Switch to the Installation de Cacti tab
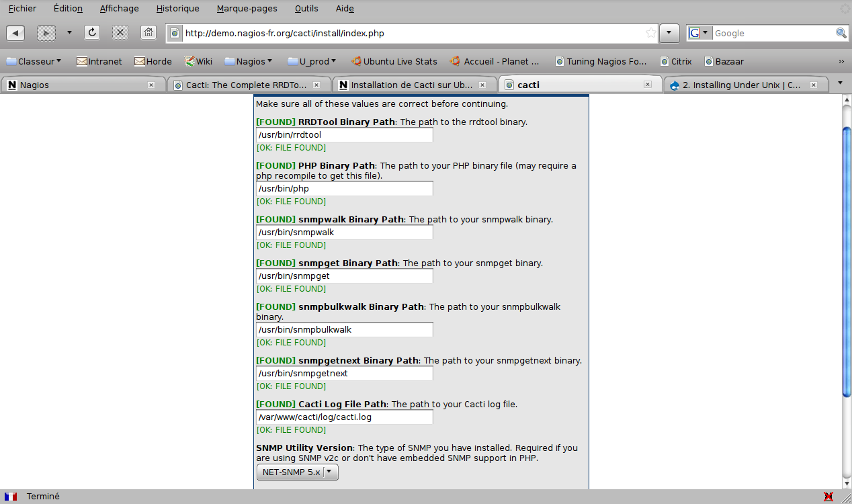Screen dimensions: 852x504 coord(411,85)
